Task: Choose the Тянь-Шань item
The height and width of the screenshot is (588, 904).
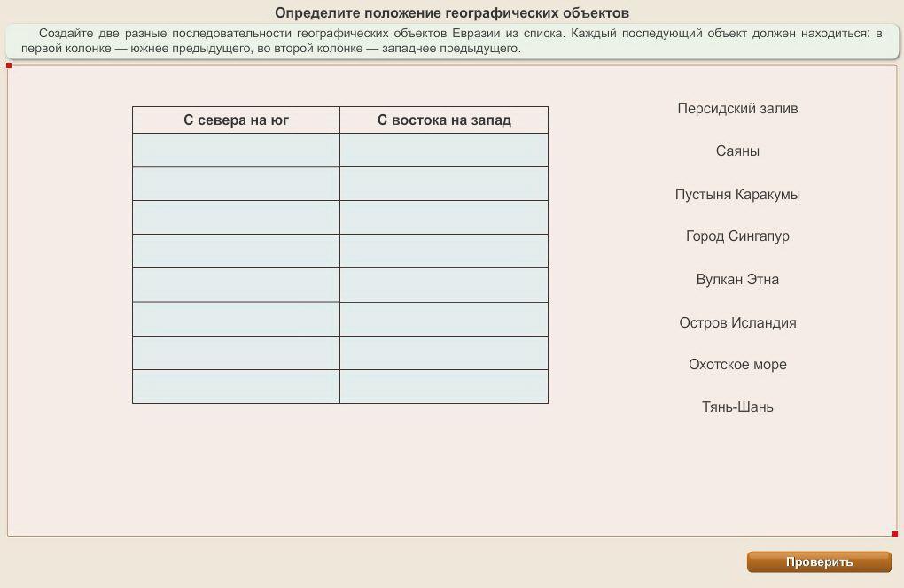Action: point(737,406)
